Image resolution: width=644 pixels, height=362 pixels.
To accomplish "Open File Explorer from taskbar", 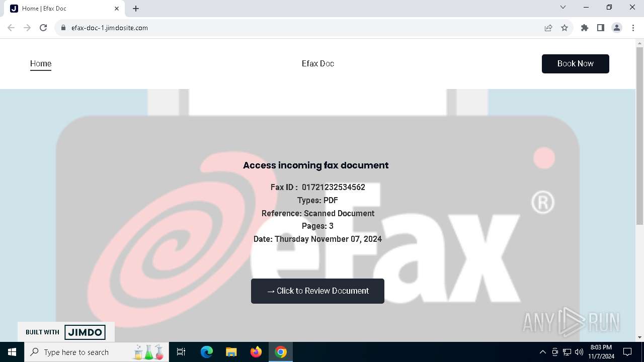I will coord(231,352).
